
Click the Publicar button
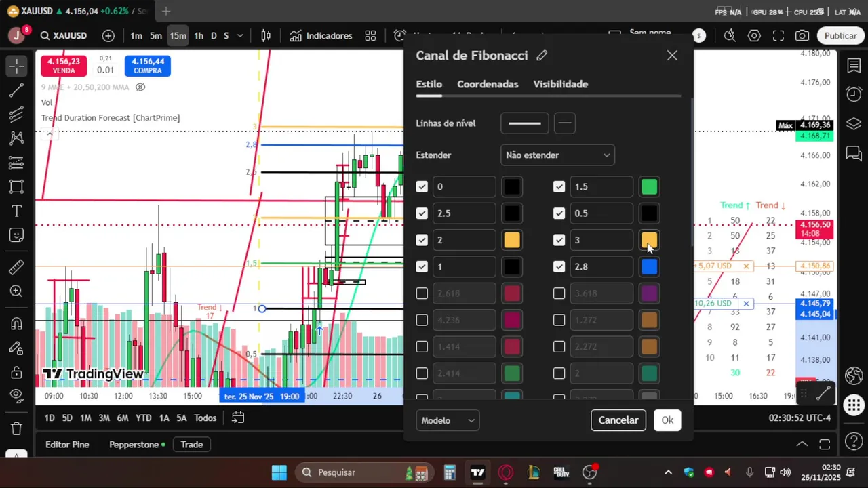[x=840, y=36]
